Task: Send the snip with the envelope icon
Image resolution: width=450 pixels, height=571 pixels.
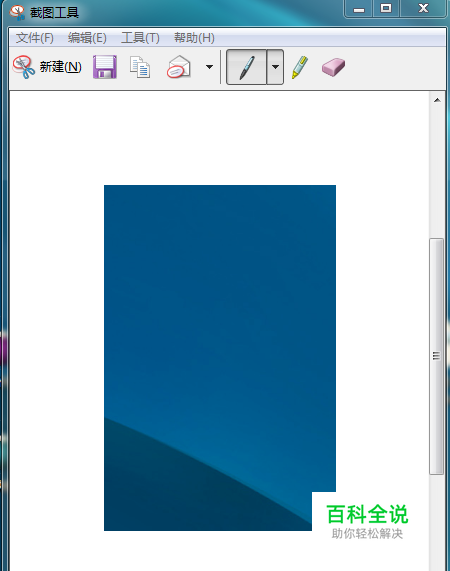Action: pos(179,67)
